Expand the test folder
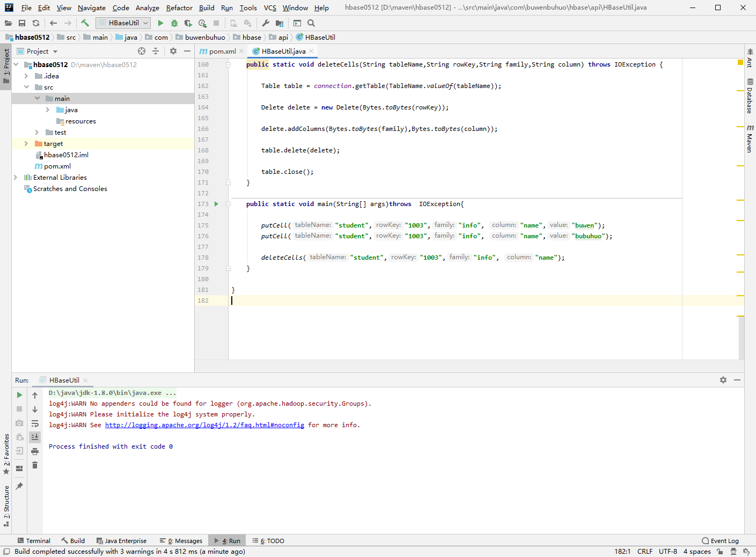 coord(37,132)
